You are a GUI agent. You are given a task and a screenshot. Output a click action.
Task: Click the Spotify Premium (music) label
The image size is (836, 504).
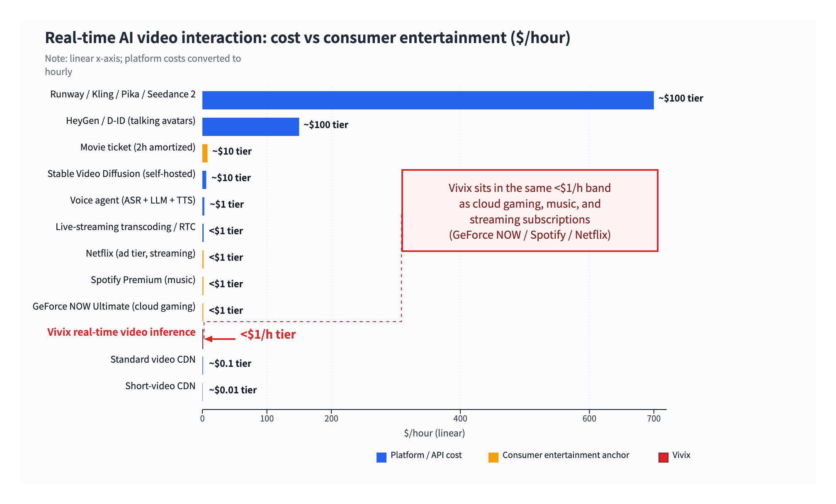click(x=143, y=280)
